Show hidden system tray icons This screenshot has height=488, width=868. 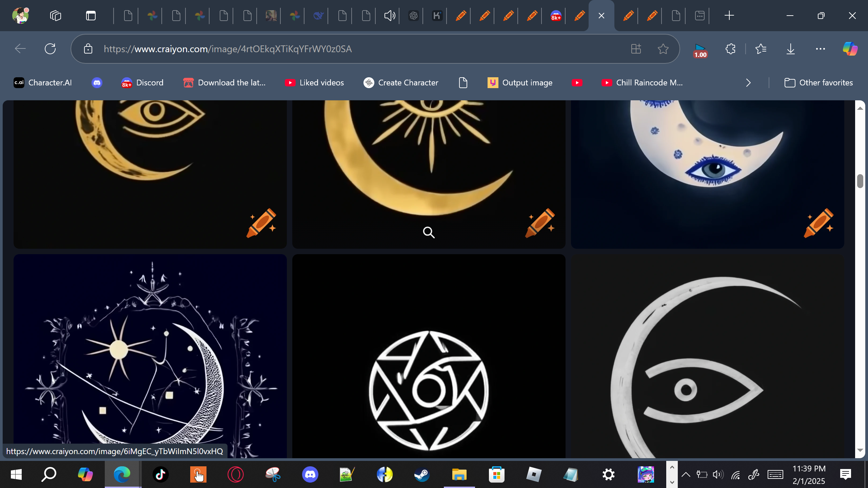(686, 474)
